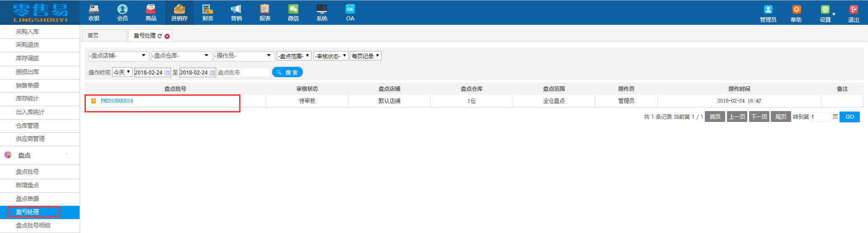Open the 进销存 inventory module icon
Image resolution: width=868 pixels, height=233 pixels.
click(x=179, y=9)
